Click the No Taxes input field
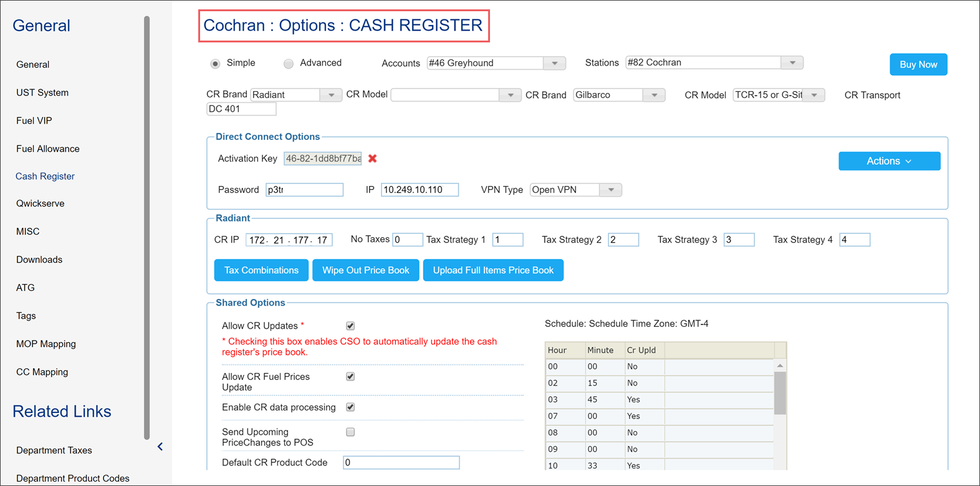The width and height of the screenshot is (980, 486). [408, 240]
